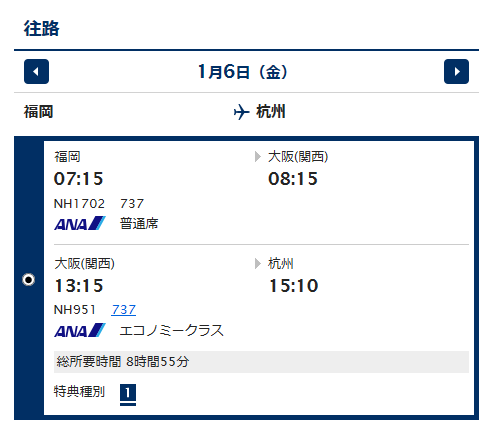
Task: Go to the previous day with the left arrow
Action: pyautogui.click(x=36, y=72)
